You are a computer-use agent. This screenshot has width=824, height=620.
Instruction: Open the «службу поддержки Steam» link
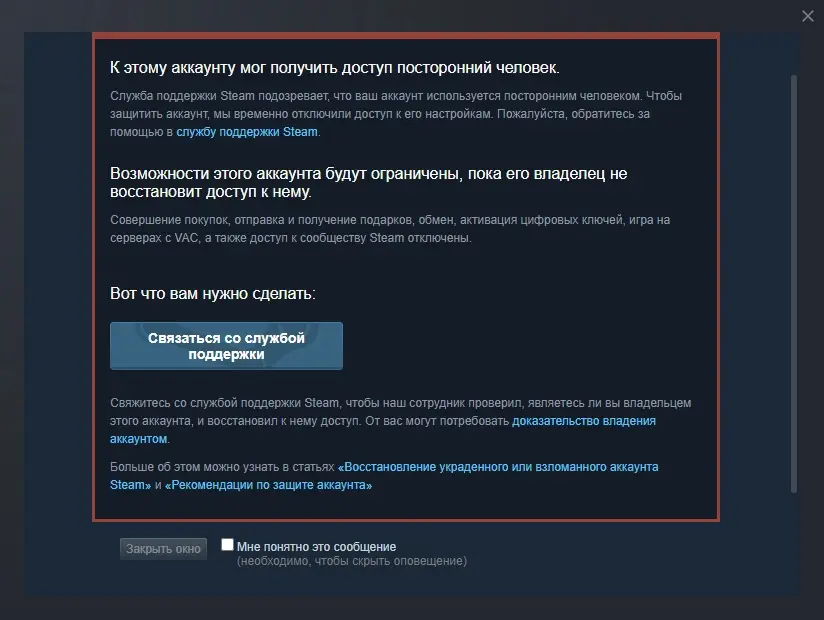pos(247,132)
